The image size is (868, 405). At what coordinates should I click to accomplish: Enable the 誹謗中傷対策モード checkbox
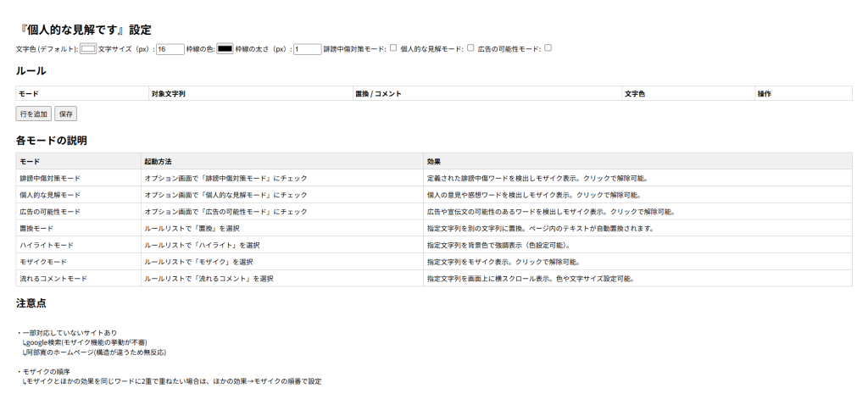pyautogui.click(x=393, y=47)
